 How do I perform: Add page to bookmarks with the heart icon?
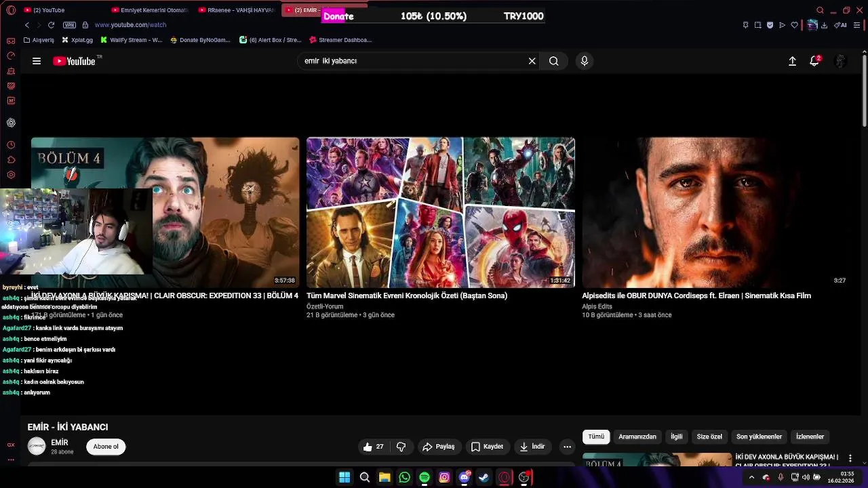[794, 25]
